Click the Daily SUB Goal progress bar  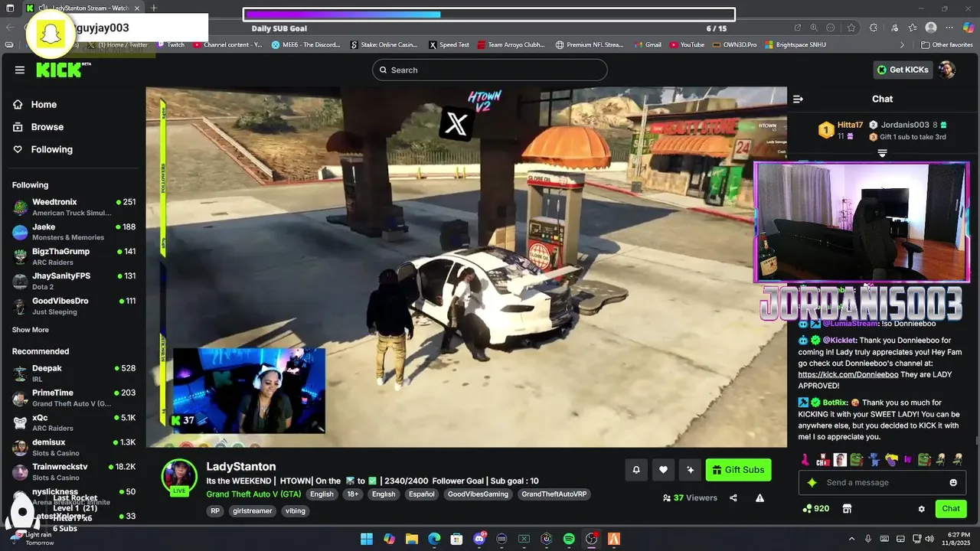tap(489, 15)
